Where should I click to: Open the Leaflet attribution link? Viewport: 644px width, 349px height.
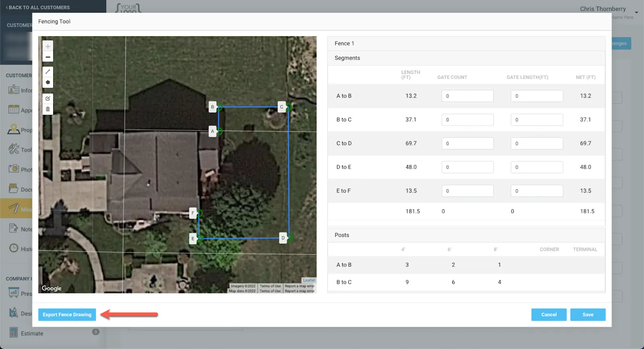click(309, 280)
